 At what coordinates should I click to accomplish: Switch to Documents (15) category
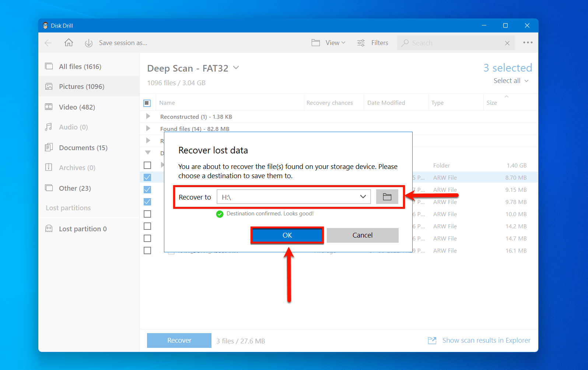tap(83, 148)
